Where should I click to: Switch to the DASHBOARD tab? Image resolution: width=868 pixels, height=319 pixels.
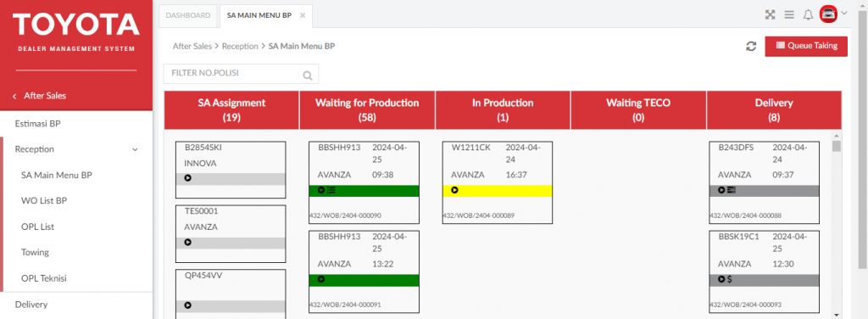point(188,15)
